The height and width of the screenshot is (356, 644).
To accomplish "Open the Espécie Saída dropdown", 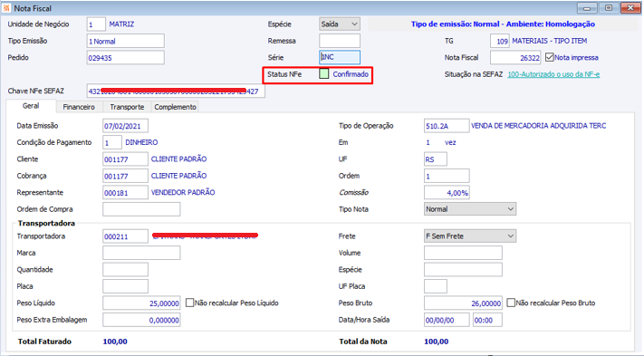I will [x=340, y=24].
